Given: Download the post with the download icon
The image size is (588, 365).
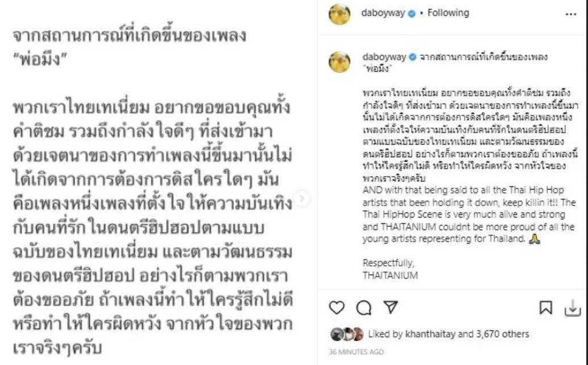Looking at the screenshot, I should (x=573, y=308).
